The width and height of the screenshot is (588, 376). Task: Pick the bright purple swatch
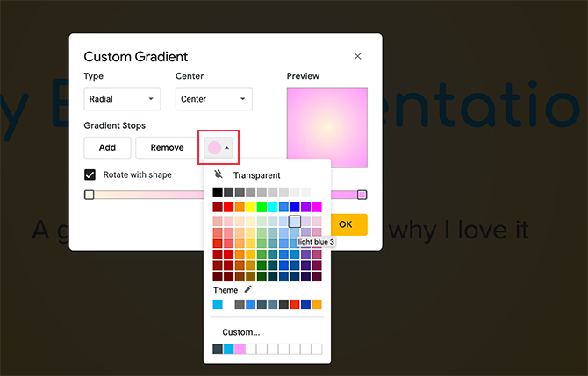click(x=305, y=207)
